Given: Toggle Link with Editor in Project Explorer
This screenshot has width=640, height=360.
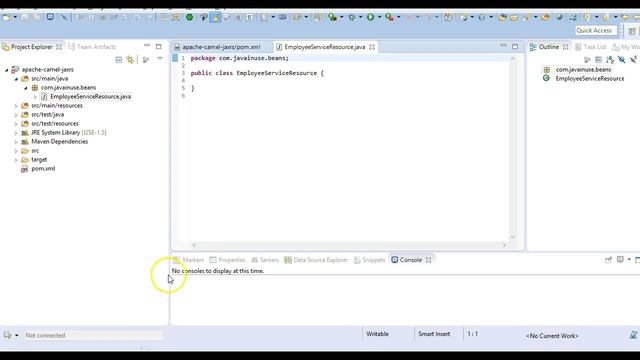Looking at the screenshot, I should pos(130,60).
